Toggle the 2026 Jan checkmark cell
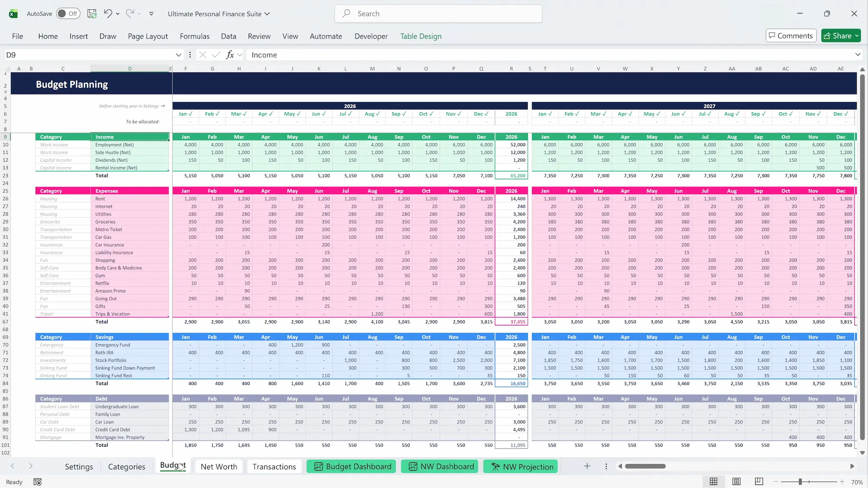868x488 pixels. (x=185, y=114)
